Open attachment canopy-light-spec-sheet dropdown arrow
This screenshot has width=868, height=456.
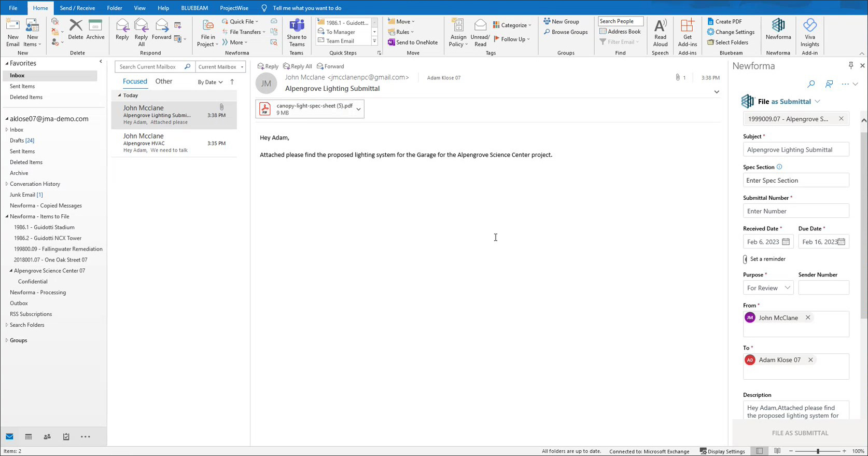358,109
